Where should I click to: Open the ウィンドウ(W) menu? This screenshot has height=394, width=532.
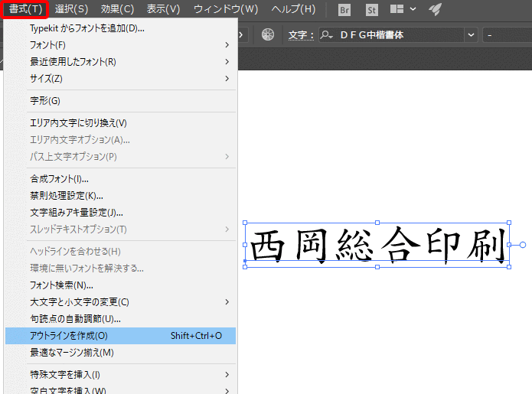pos(226,9)
